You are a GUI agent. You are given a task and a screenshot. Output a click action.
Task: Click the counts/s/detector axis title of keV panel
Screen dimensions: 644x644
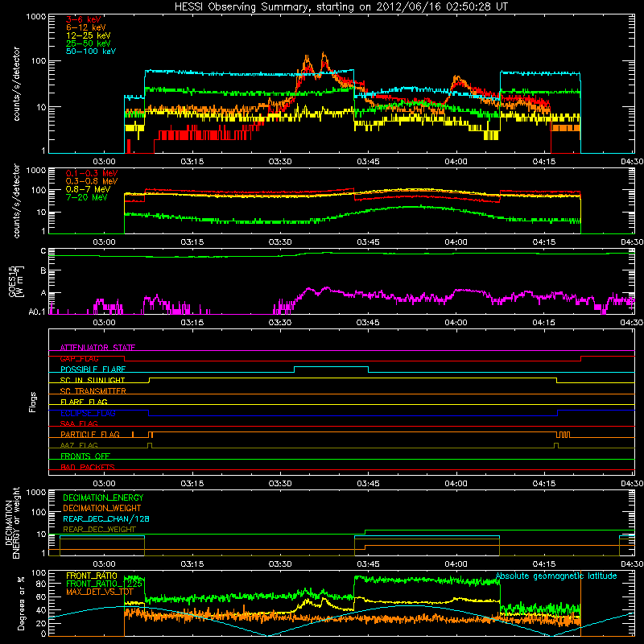pos(16,84)
